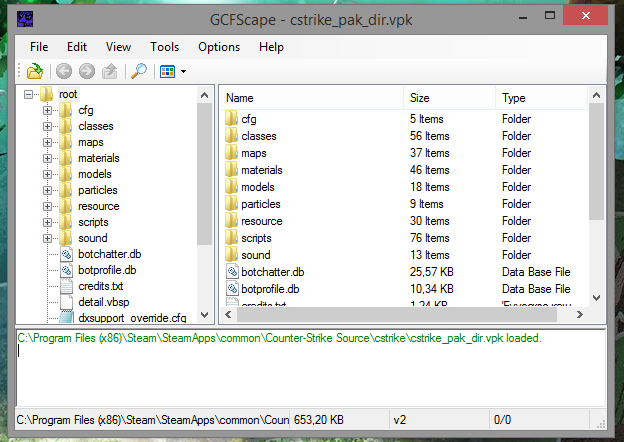Image resolution: width=624 pixels, height=442 pixels.
Task: Collapse the root node in tree
Action: [28, 94]
